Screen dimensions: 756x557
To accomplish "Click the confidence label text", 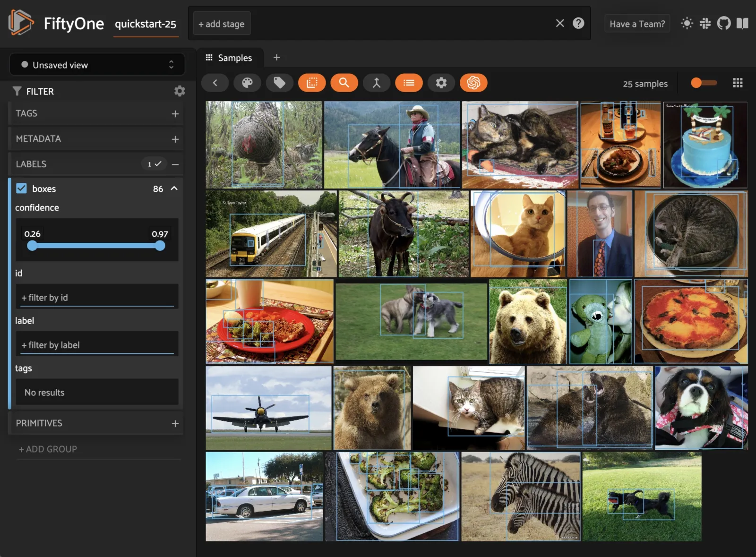I will (x=37, y=208).
